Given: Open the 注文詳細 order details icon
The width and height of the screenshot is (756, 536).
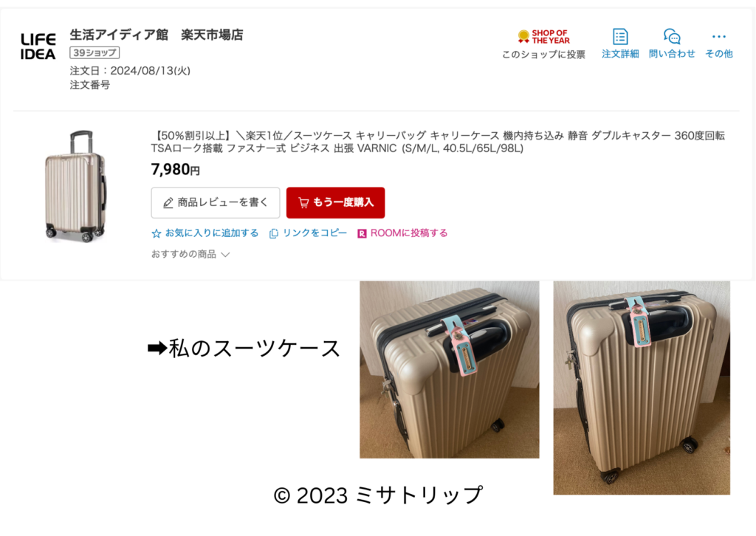Looking at the screenshot, I should click(620, 37).
